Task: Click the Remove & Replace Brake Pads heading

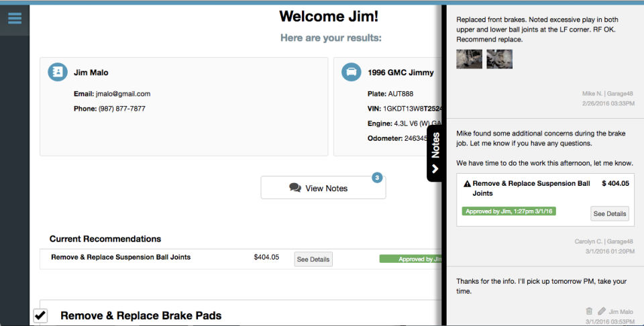Action: pos(141,315)
